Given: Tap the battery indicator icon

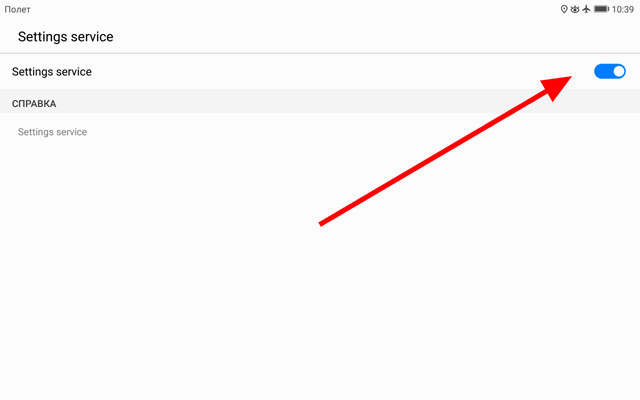Looking at the screenshot, I should 601,9.
